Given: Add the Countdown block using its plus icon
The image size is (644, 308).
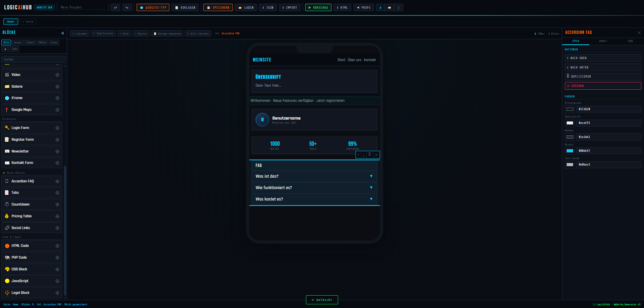Looking at the screenshot, I should (x=57, y=205).
